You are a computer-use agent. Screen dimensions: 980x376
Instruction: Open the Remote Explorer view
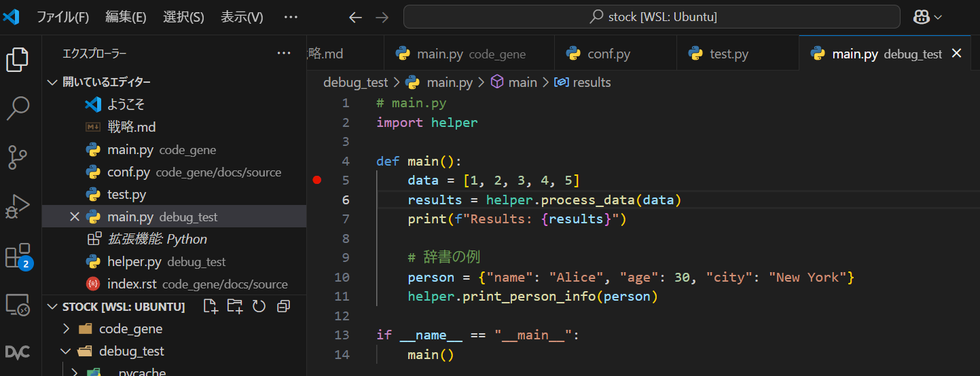coord(18,305)
